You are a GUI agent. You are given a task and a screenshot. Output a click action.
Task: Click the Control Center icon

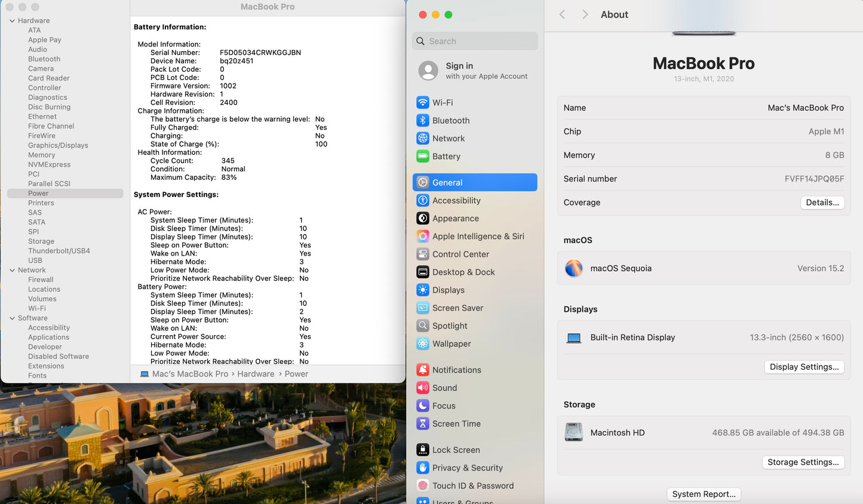423,254
